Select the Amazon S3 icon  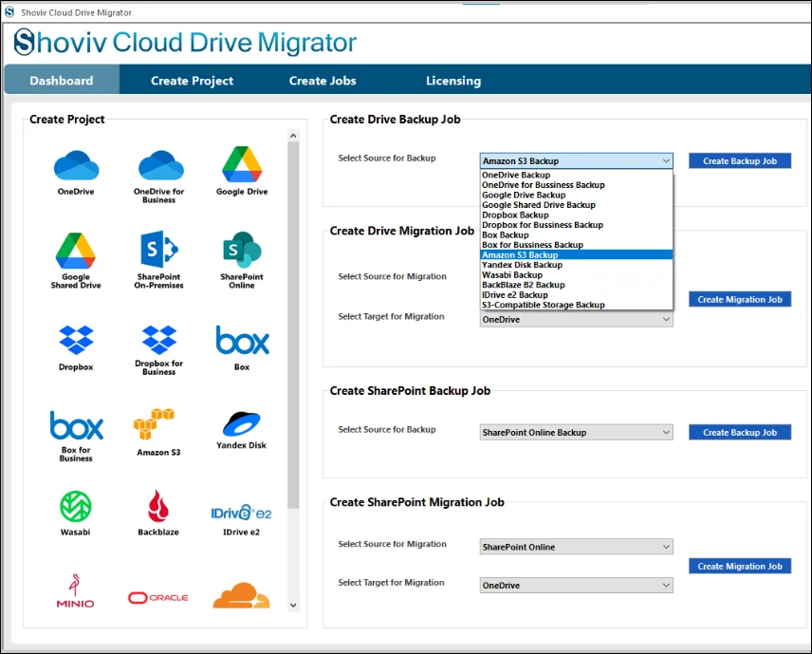point(154,424)
